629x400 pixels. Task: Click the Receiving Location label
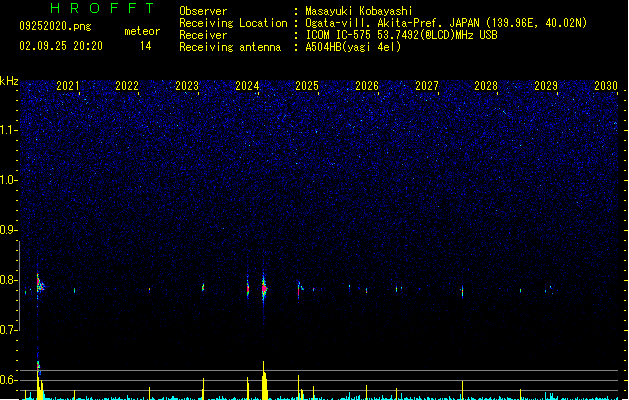[233, 23]
